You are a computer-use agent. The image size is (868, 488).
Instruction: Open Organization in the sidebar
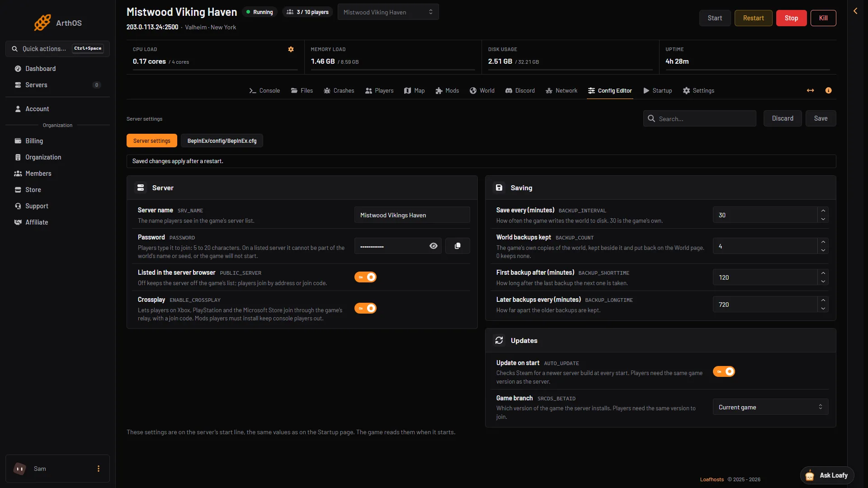click(58, 157)
